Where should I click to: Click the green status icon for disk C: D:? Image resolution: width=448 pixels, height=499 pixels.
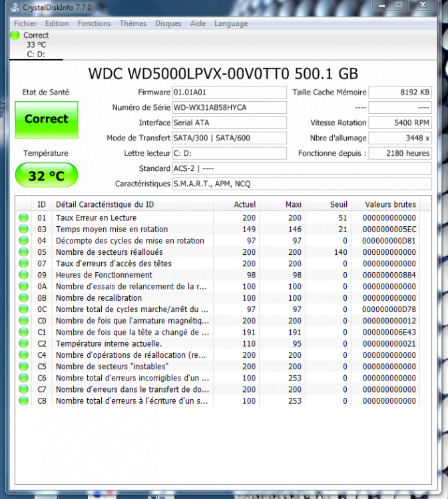(15, 35)
